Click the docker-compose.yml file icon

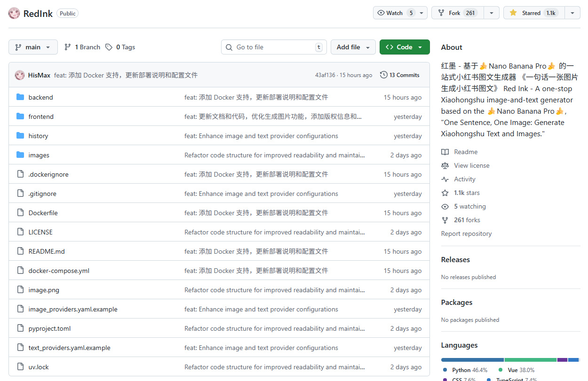point(20,271)
